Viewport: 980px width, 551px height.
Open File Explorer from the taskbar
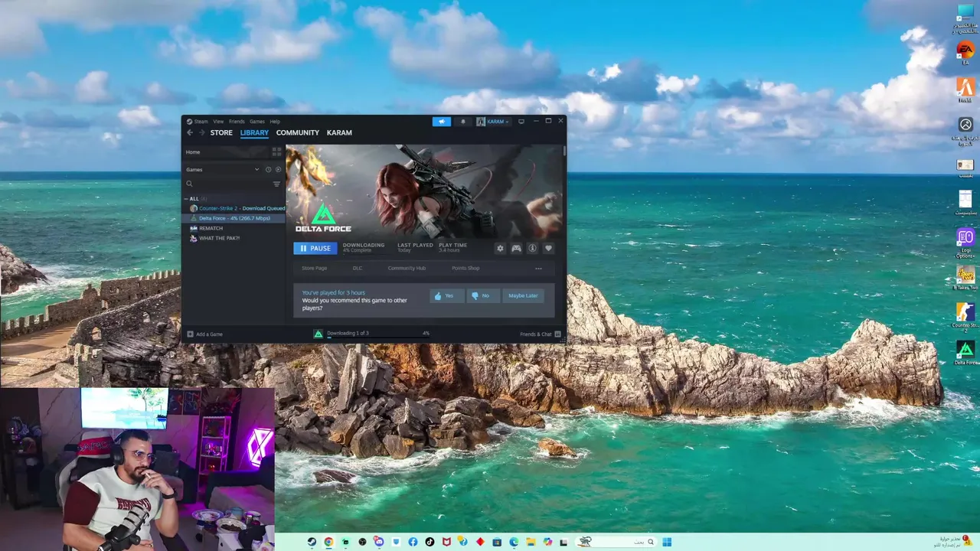click(531, 542)
